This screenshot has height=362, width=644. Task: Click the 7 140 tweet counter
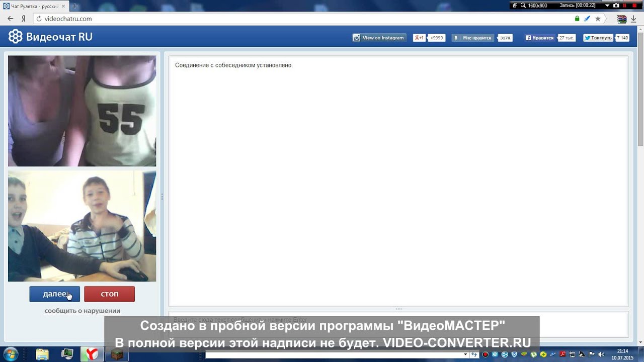(x=622, y=38)
